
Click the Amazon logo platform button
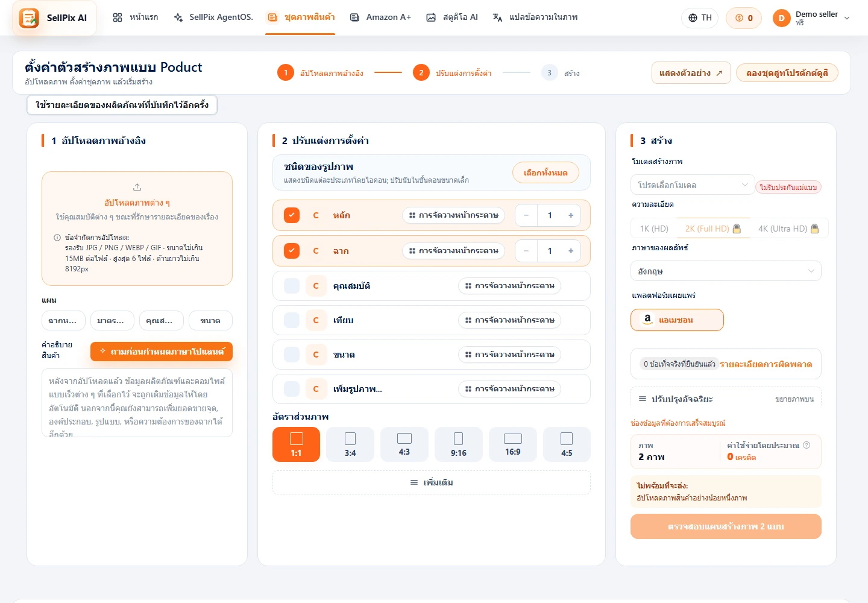coord(677,320)
